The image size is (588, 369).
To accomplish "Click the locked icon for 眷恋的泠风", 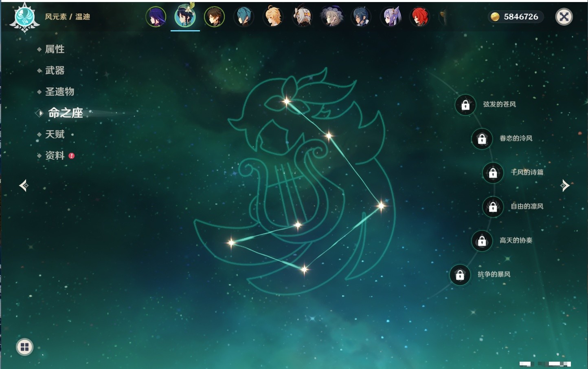I will (x=482, y=139).
